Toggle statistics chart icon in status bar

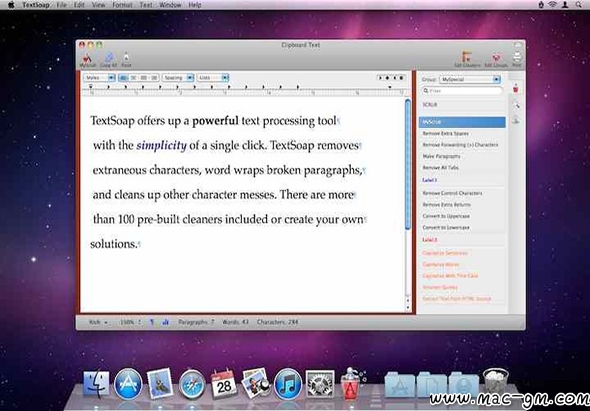point(166,322)
